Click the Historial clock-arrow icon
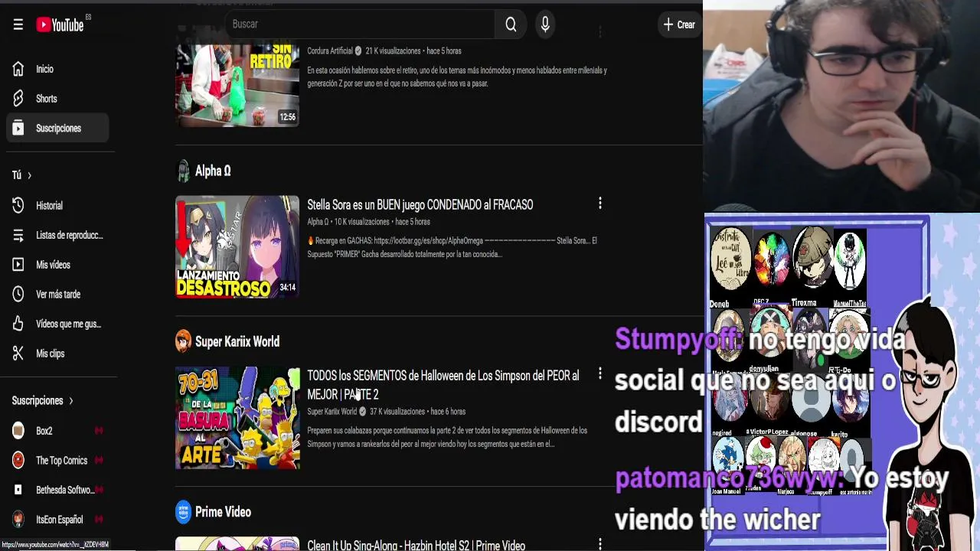The height and width of the screenshot is (551, 980). [18, 205]
